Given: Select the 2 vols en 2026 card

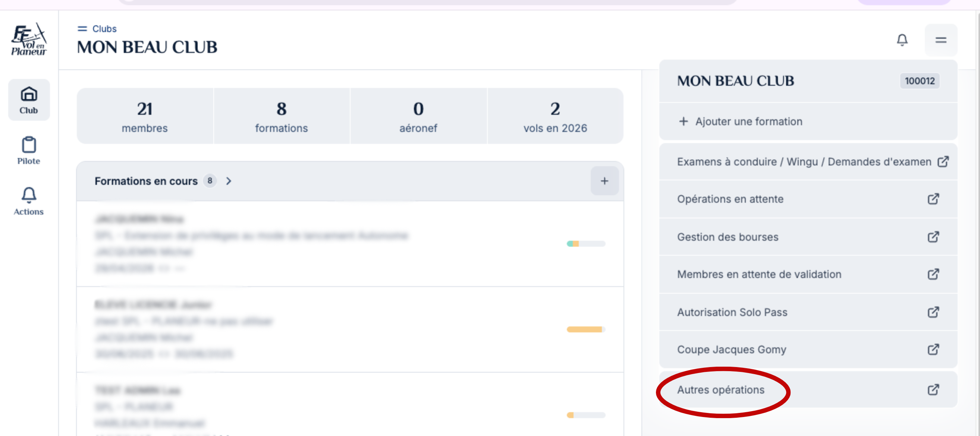Looking at the screenshot, I should (x=555, y=116).
